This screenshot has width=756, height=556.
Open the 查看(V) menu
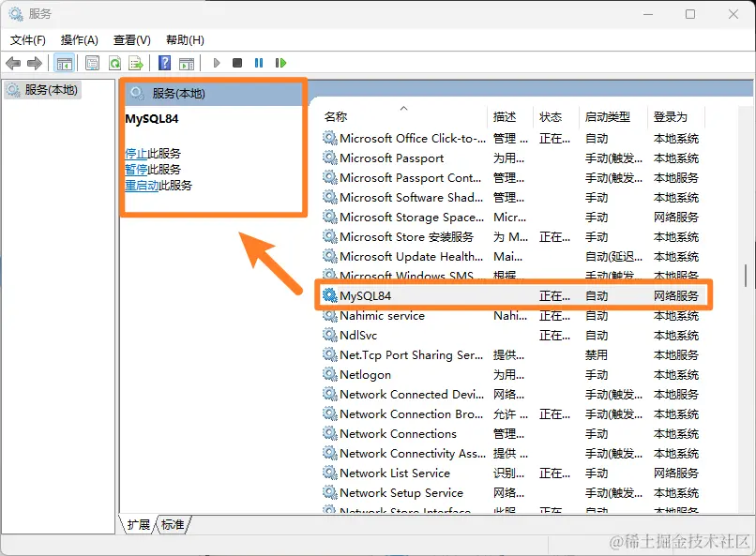[131, 40]
